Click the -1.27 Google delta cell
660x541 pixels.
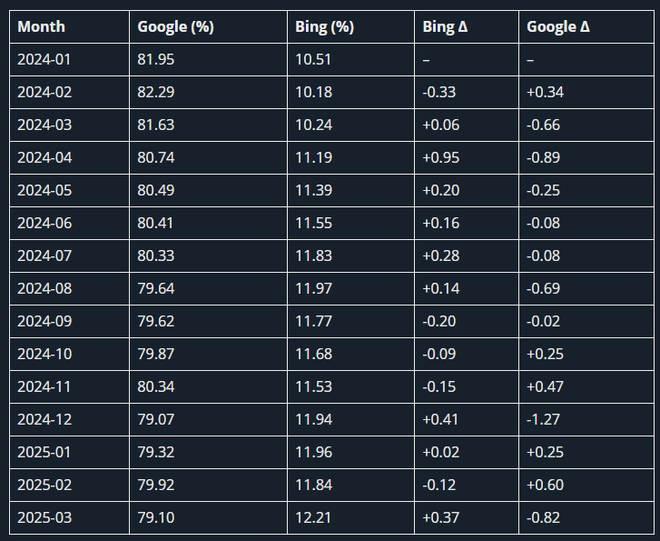[586, 420]
